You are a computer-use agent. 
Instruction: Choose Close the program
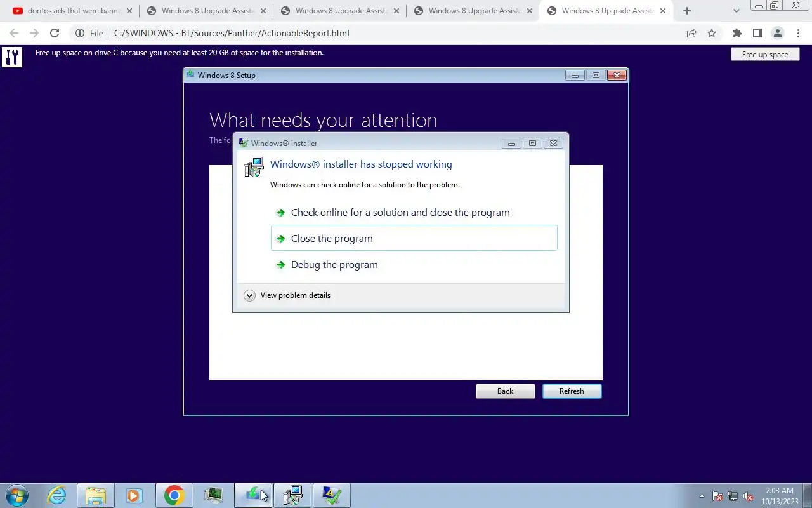coord(414,238)
